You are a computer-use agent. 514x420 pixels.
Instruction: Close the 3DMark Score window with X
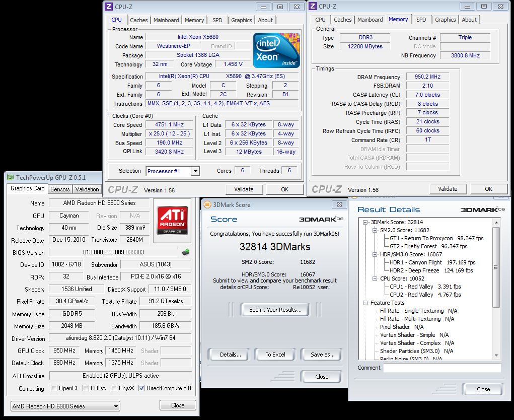[x=339, y=204]
